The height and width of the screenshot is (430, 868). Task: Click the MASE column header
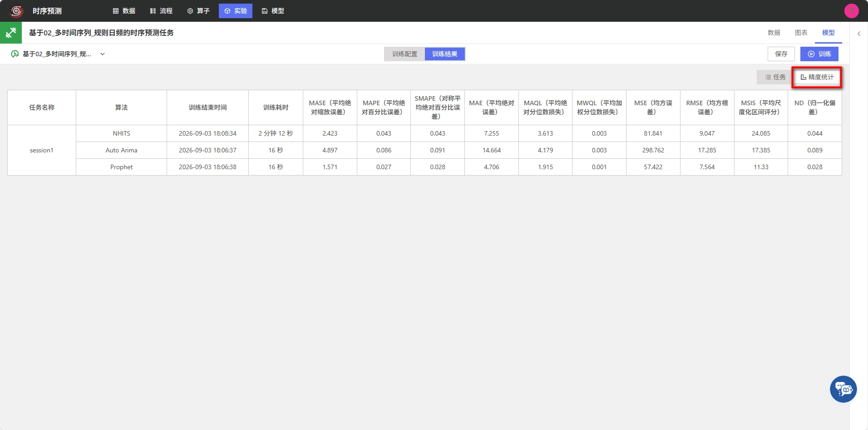click(330, 107)
